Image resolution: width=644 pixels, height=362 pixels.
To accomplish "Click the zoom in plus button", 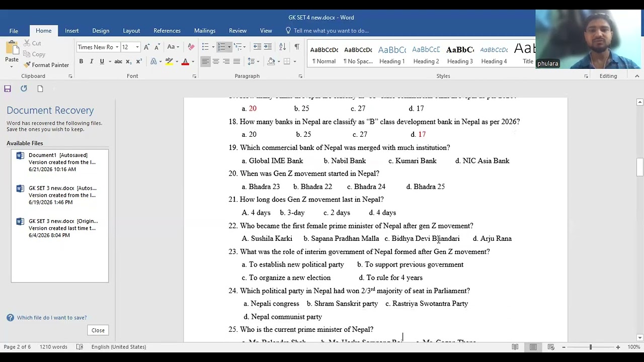I will pos(618,347).
